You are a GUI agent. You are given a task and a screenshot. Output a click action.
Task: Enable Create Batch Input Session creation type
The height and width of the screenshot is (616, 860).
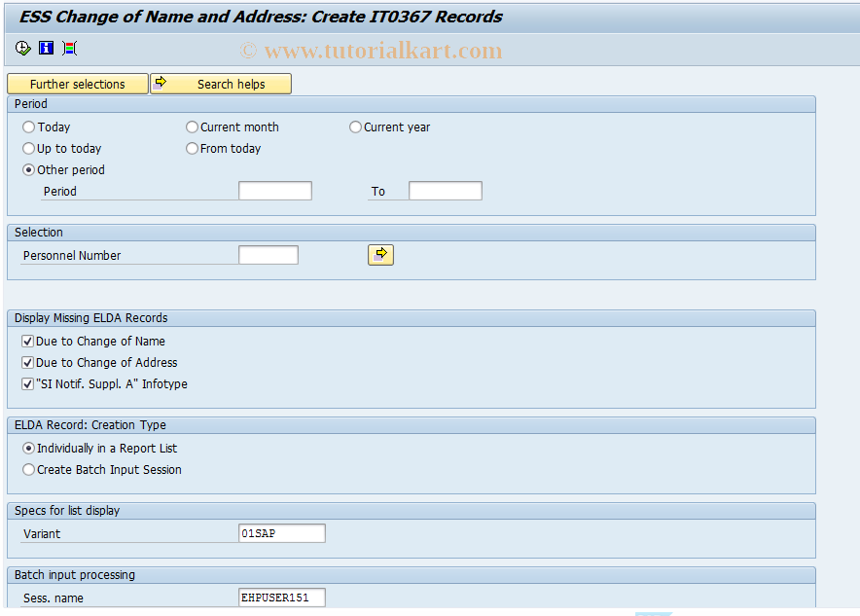click(x=28, y=469)
